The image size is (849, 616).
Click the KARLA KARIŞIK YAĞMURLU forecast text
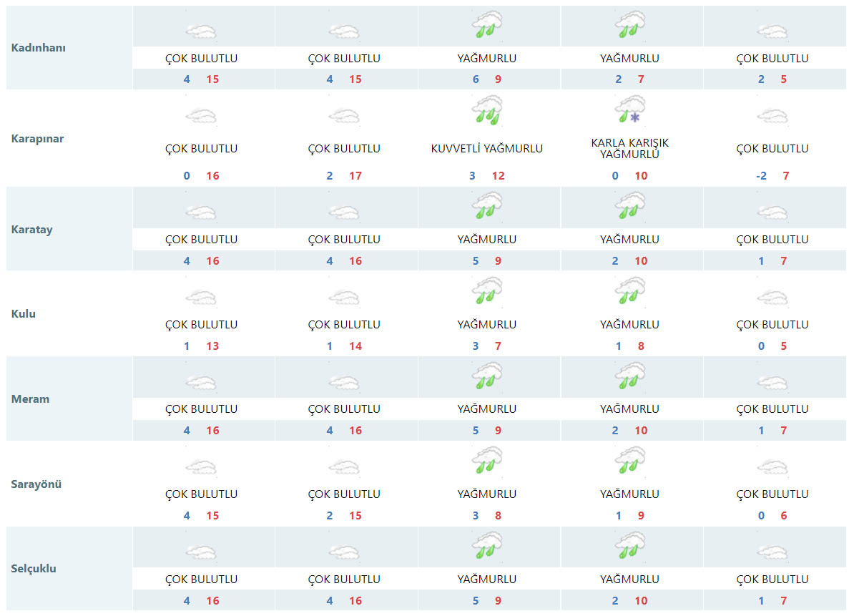[x=630, y=149]
